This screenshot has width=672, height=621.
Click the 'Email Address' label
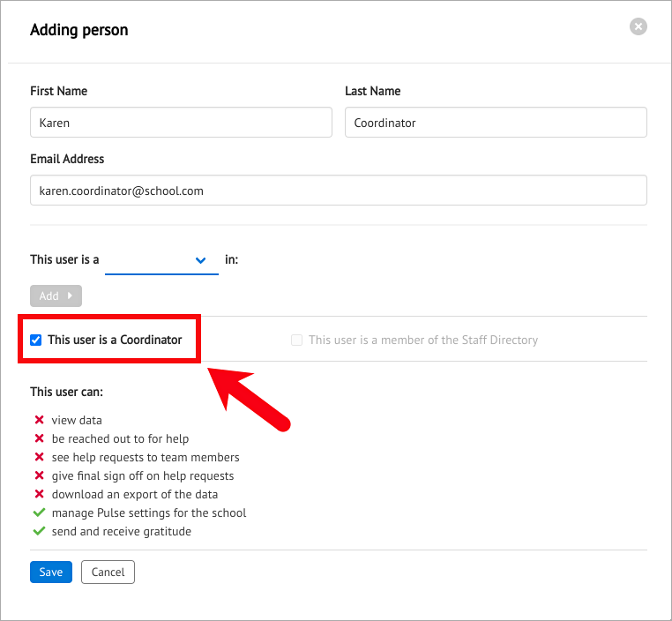[x=67, y=159]
